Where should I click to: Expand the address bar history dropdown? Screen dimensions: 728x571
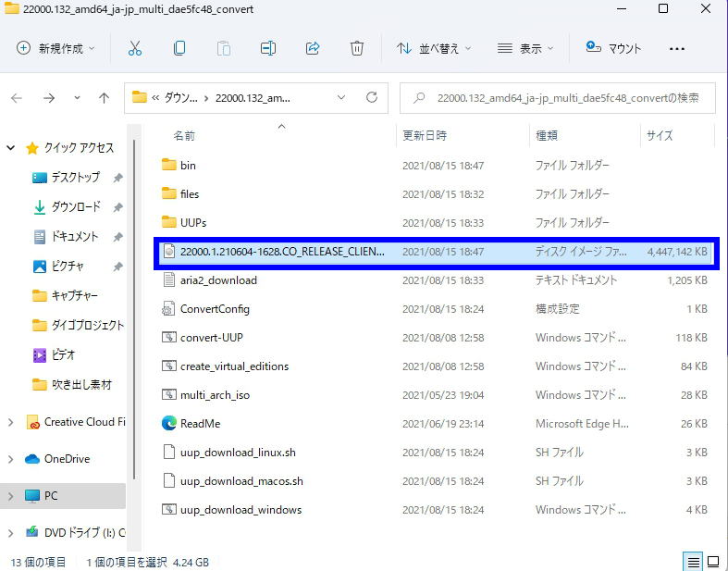click(341, 97)
